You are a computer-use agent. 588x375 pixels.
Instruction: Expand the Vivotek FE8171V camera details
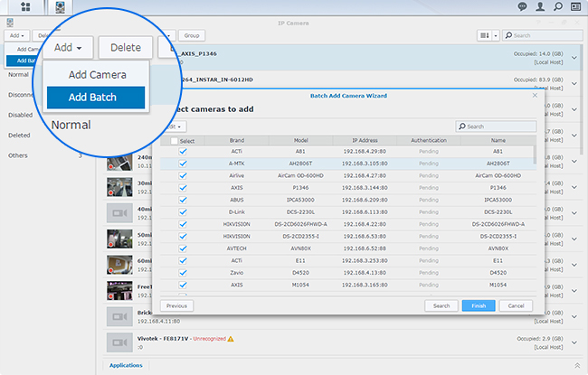[x=574, y=342]
